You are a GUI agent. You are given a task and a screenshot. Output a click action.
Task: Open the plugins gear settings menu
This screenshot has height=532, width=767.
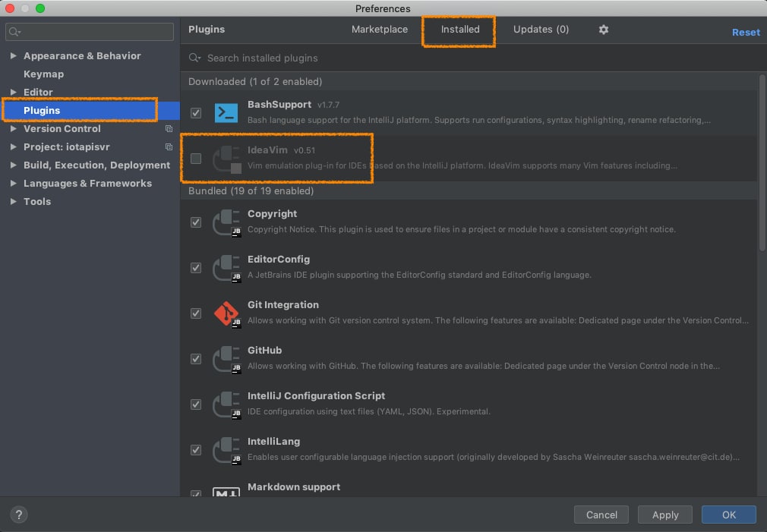click(604, 30)
